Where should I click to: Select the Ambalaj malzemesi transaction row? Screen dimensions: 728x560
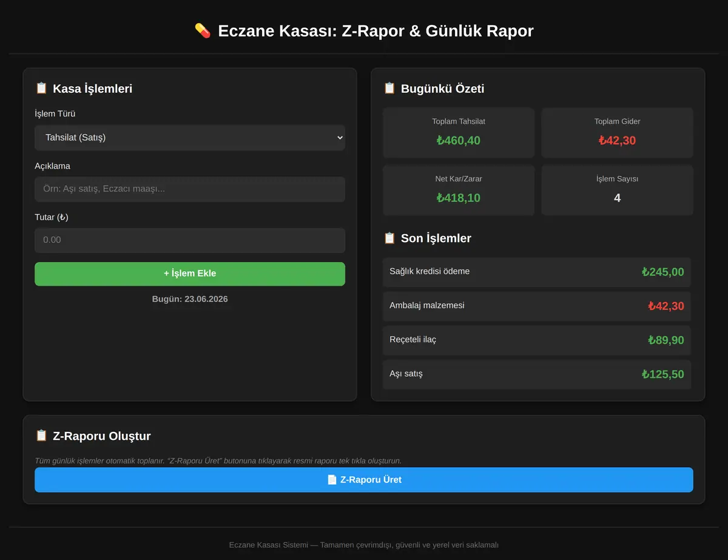[537, 306]
